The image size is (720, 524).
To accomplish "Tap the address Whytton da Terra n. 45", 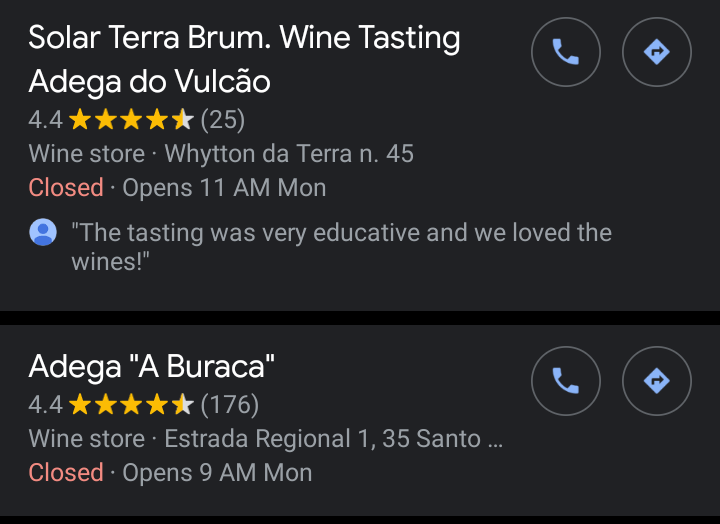I will (289, 154).
